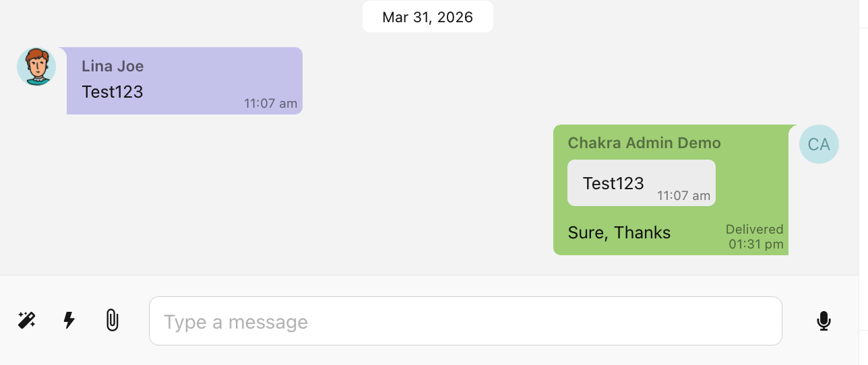Click the 01:31 pm message timestamp
This screenshot has height=365, width=868.
click(x=755, y=244)
